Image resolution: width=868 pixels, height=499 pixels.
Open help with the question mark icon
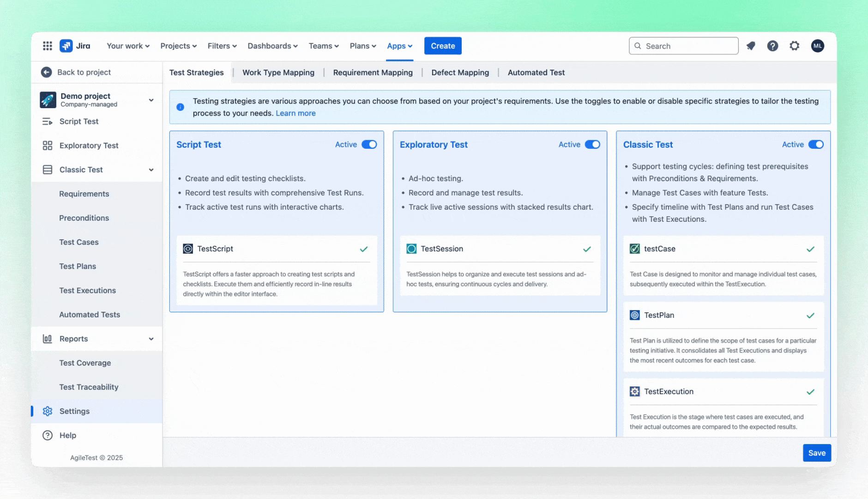(x=772, y=46)
